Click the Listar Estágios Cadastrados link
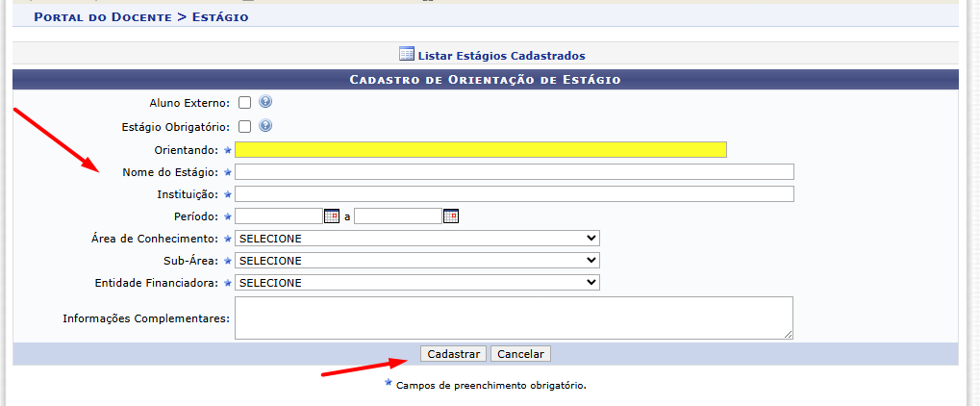The height and width of the screenshot is (406, 980). pos(501,56)
